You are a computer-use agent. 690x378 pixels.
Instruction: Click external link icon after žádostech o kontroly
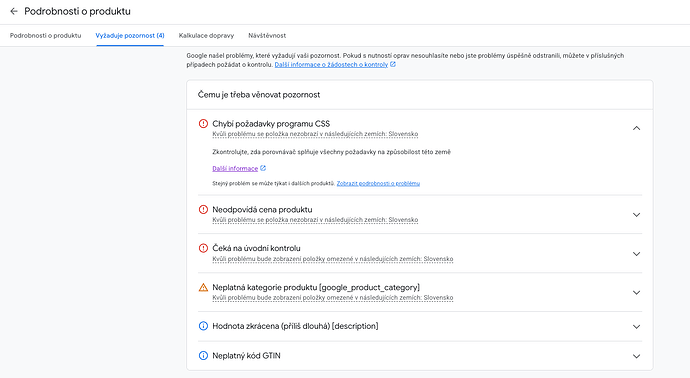coord(393,64)
